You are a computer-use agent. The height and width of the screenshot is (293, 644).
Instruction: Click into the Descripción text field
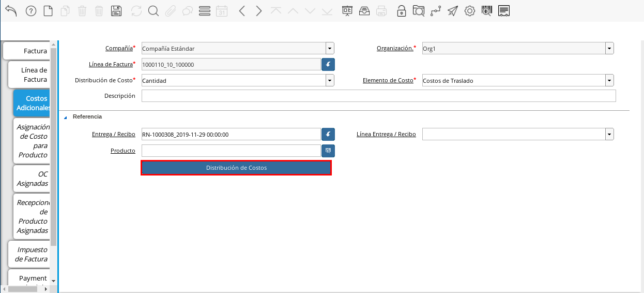pos(379,96)
